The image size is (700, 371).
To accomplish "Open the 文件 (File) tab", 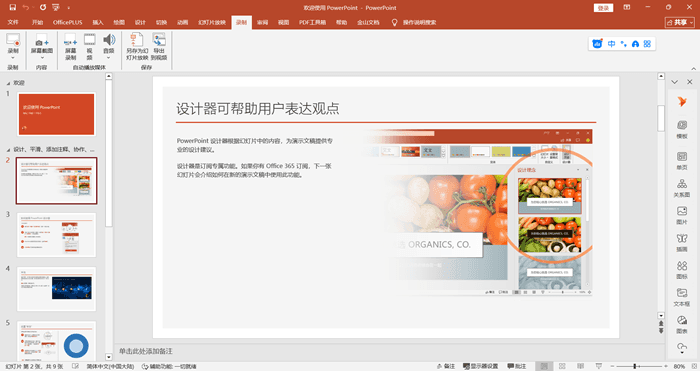I will tap(13, 22).
